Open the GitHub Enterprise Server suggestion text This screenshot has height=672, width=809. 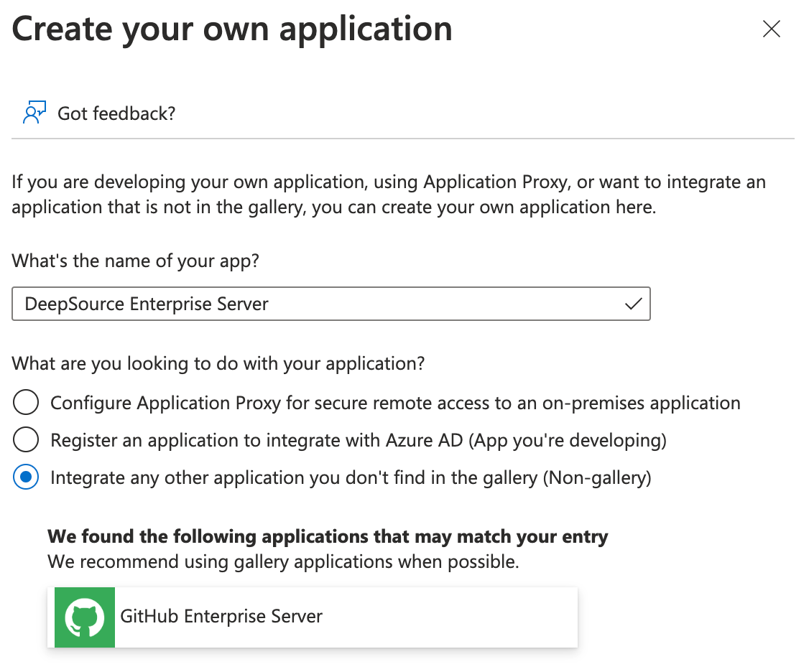pyautogui.click(x=221, y=616)
